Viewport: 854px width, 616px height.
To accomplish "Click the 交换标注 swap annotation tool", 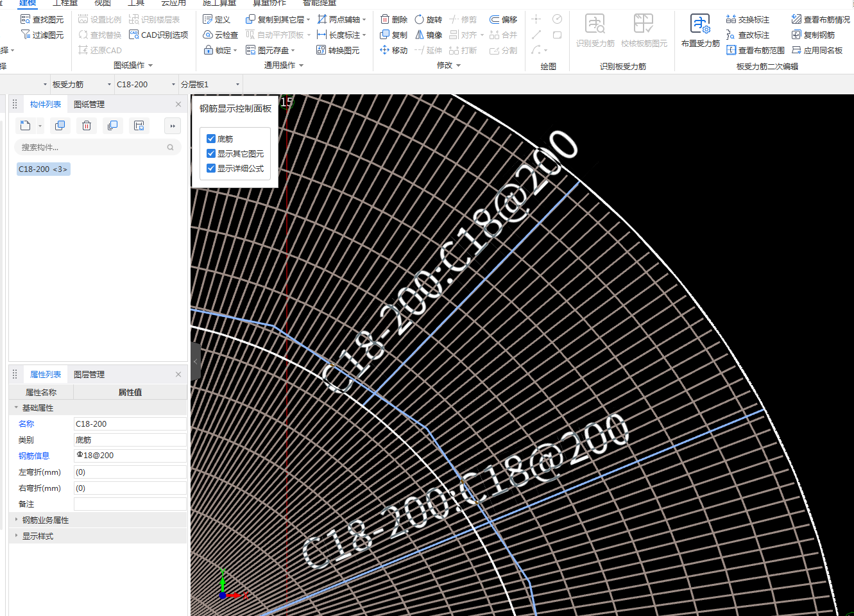I will 748,19.
